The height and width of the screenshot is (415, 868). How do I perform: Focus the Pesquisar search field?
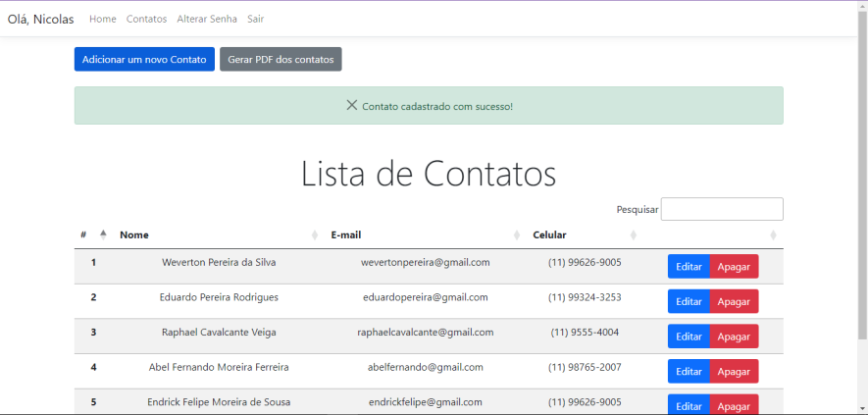721,209
